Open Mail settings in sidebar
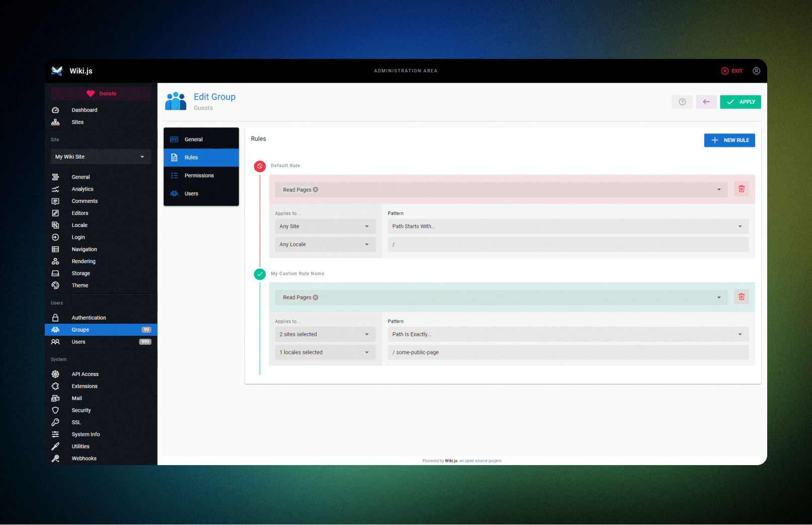Viewport: 812px width, 525px height. coord(101,398)
